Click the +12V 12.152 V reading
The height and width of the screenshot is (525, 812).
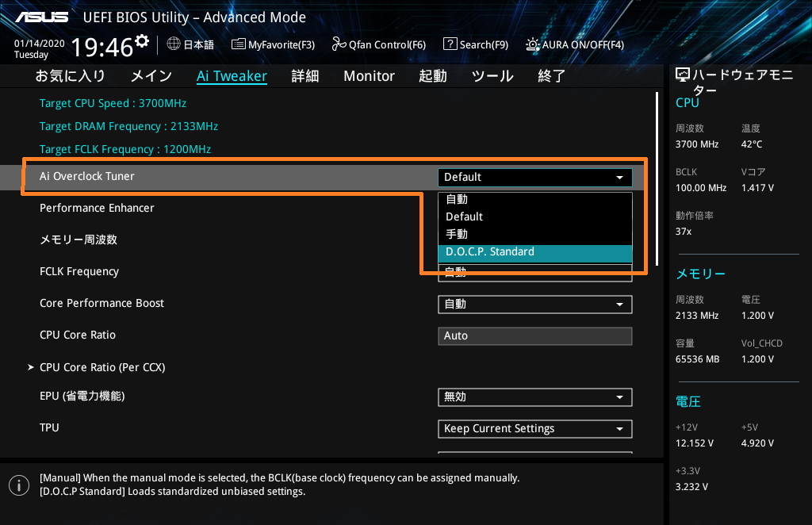point(695,443)
